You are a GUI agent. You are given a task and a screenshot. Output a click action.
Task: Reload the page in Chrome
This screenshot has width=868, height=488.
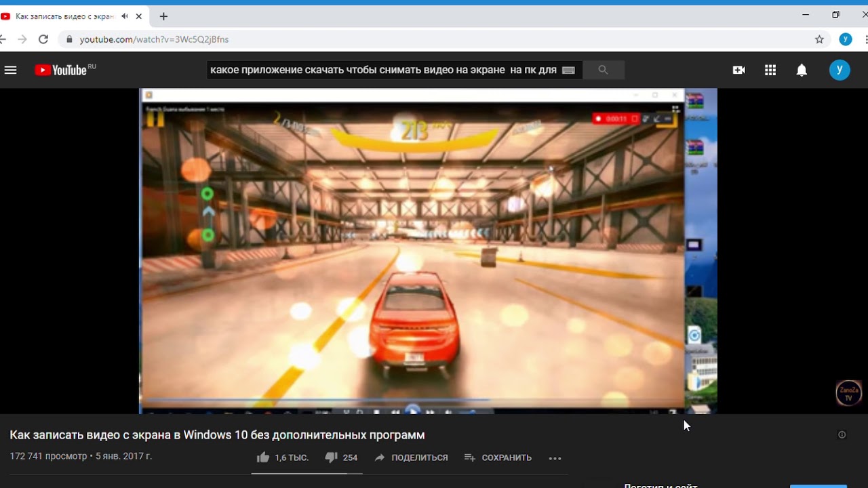[x=43, y=39]
